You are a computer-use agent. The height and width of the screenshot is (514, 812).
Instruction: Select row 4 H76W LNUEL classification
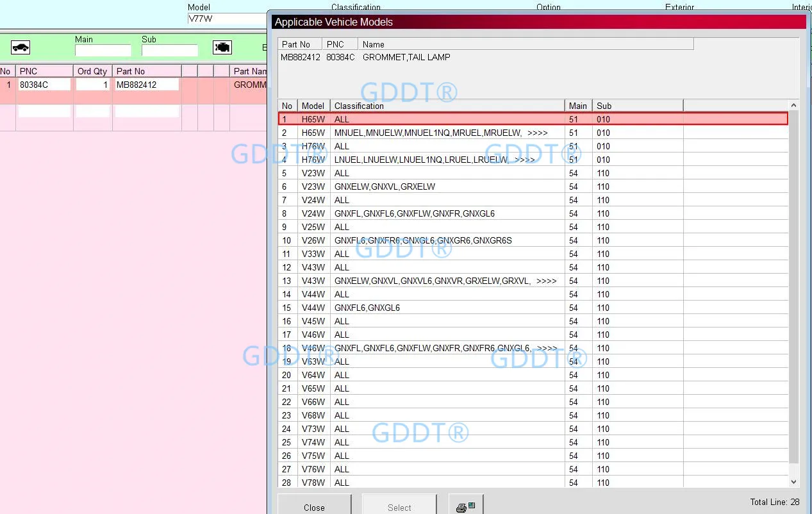(533, 160)
